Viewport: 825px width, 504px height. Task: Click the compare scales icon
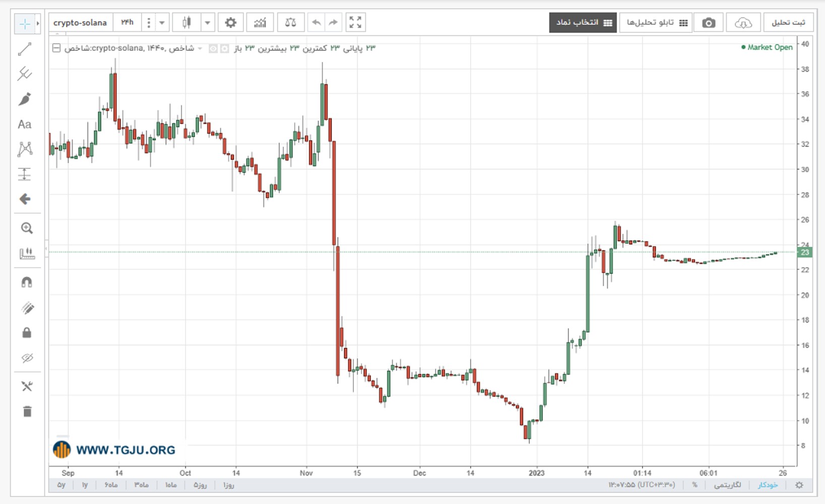pos(290,23)
